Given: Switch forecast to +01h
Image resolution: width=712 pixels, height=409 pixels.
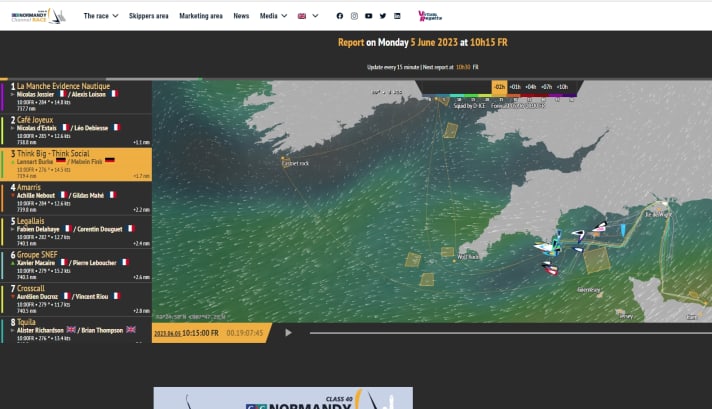Looking at the screenshot, I should [515, 87].
